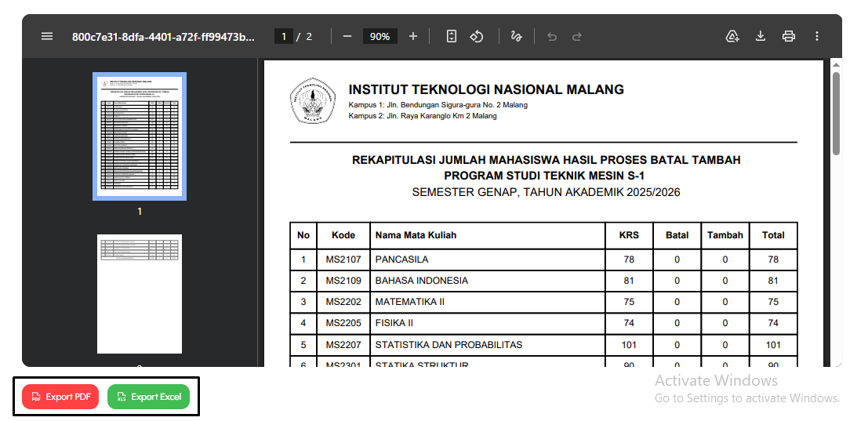The image size is (868, 421).
Task: Click the undo arrow icon
Action: (x=552, y=37)
